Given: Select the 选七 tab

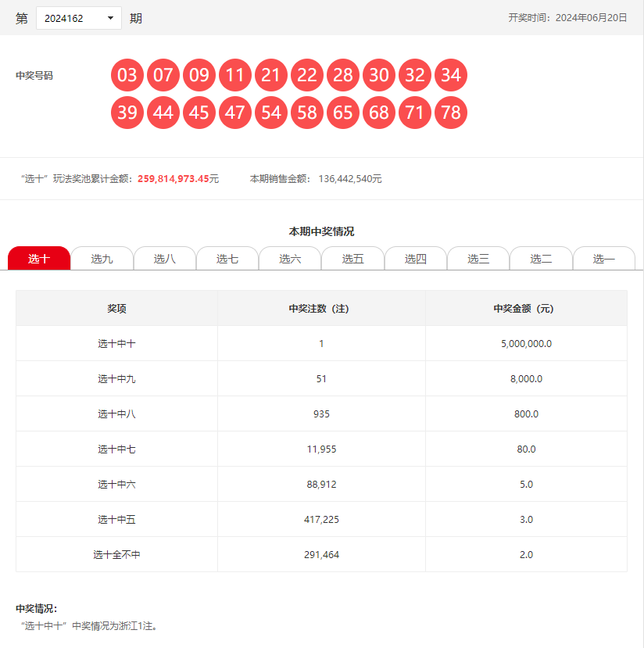Looking at the screenshot, I should coord(227,259).
